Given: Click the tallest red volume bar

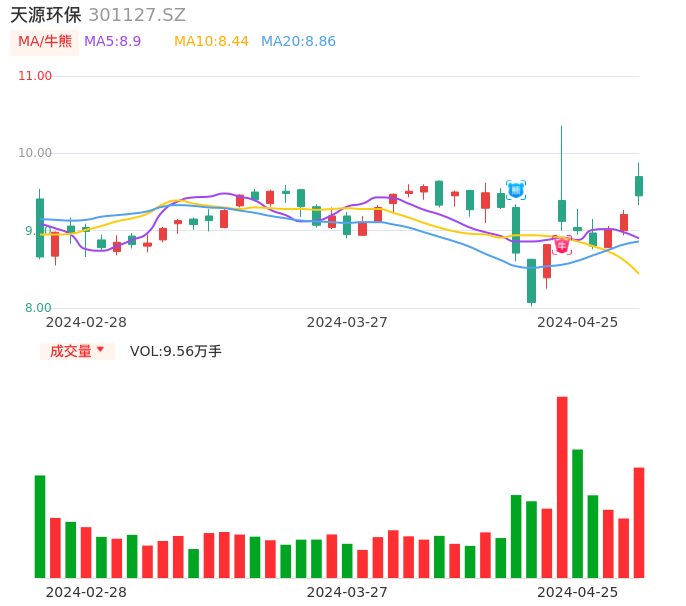Looking at the screenshot, I should click(x=562, y=487).
